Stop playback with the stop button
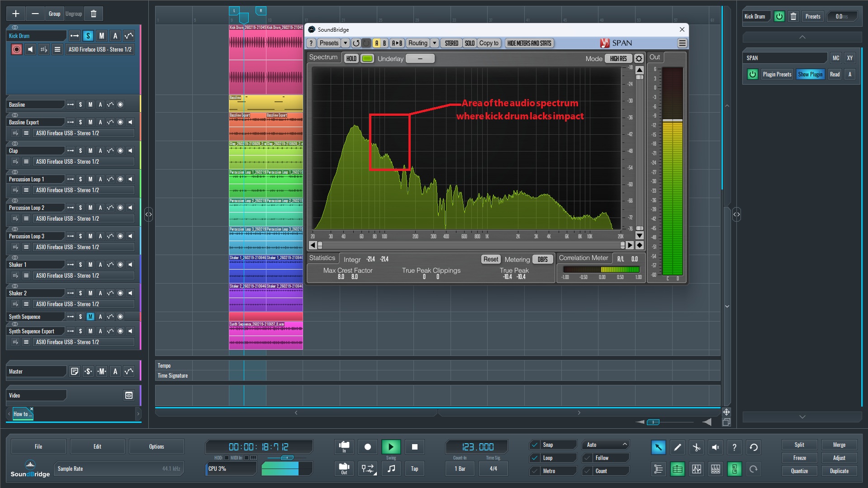The image size is (868, 488). pos(415,447)
